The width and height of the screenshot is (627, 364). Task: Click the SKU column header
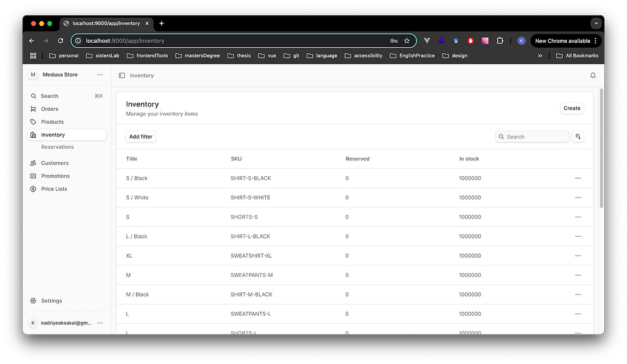[x=236, y=158]
